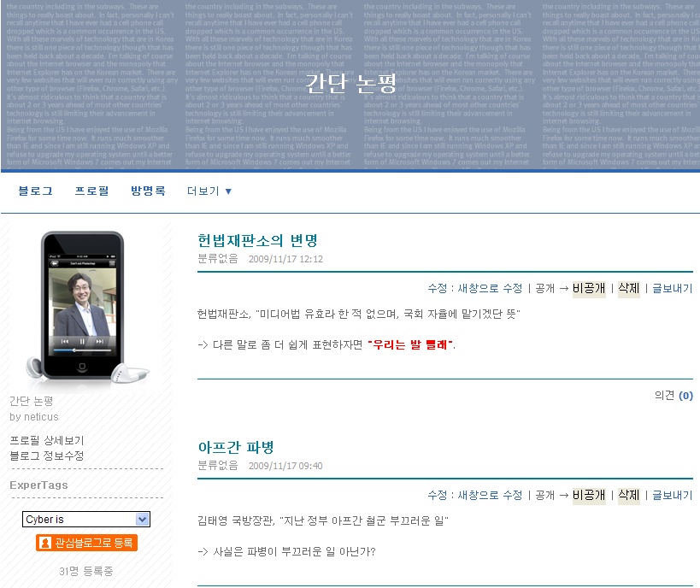Click 글보내기 for the 헌법재판소의 변명 post
This screenshot has height=588, width=700.
click(673, 288)
